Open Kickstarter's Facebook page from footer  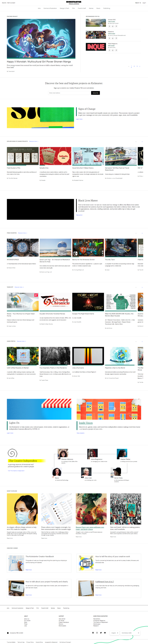(x=93, y=633)
